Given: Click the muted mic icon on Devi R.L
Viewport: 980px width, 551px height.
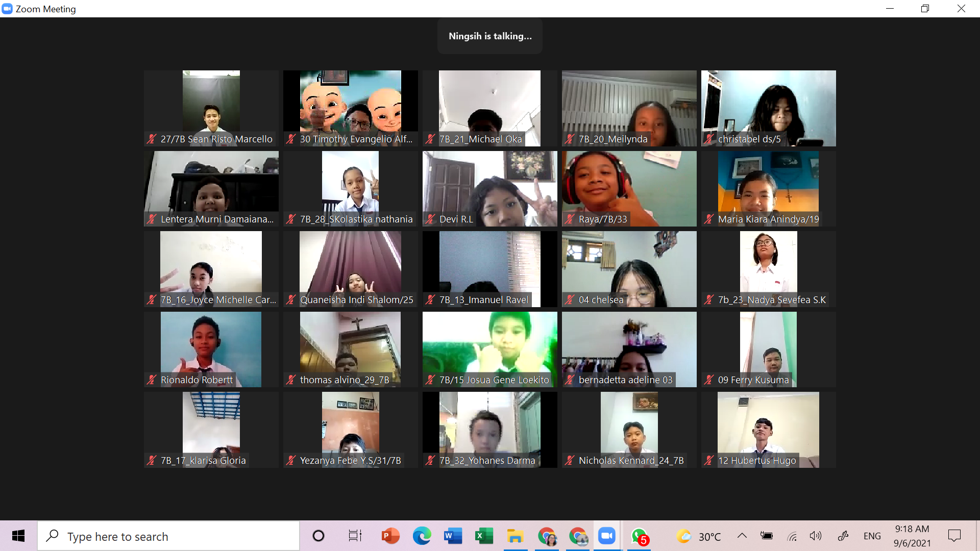Looking at the screenshot, I should [430, 219].
